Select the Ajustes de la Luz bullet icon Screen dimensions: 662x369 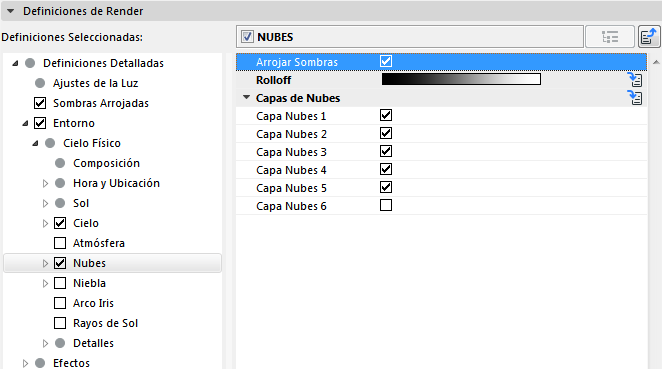click(x=40, y=83)
